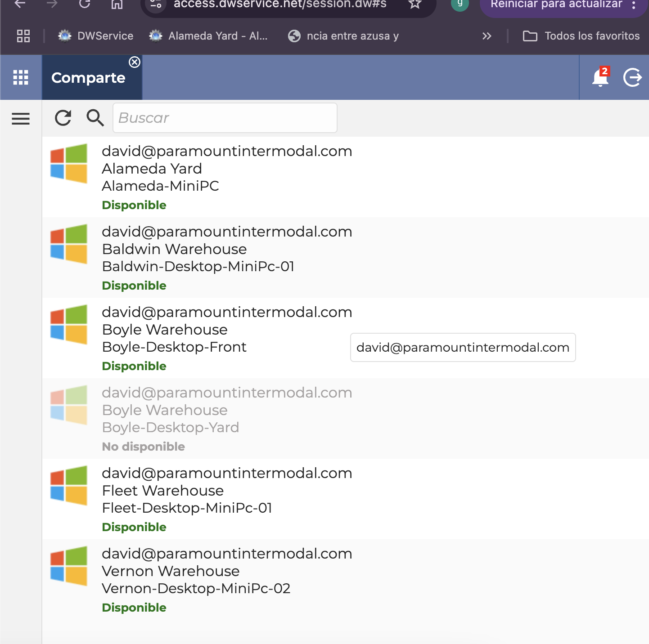Select Boyle-Desktop-Front agent name
Viewport: 649px width, 644px height.
point(175,347)
